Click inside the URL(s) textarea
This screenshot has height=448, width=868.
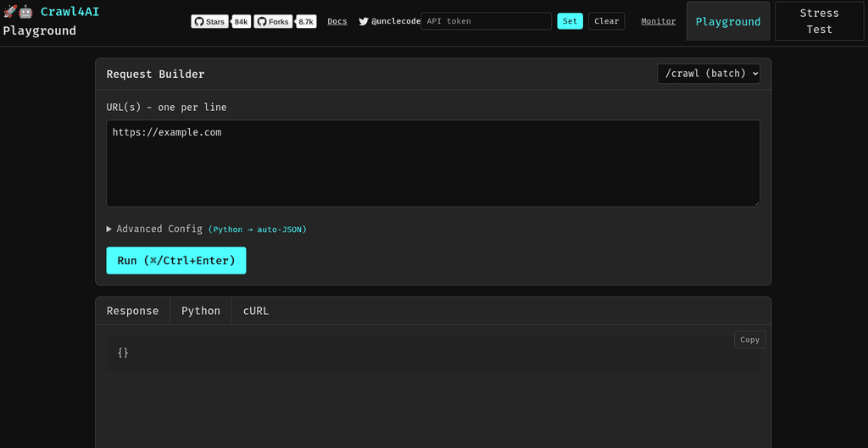point(433,163)
